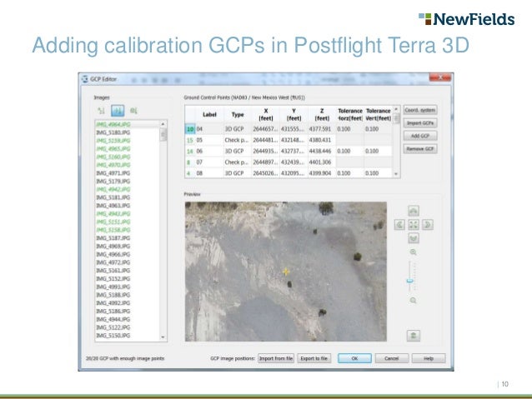Click the Tolerance Vert[feet] column header
Image resolution: width=532 pixels, height=399 pixels.
tap(379, 115)
